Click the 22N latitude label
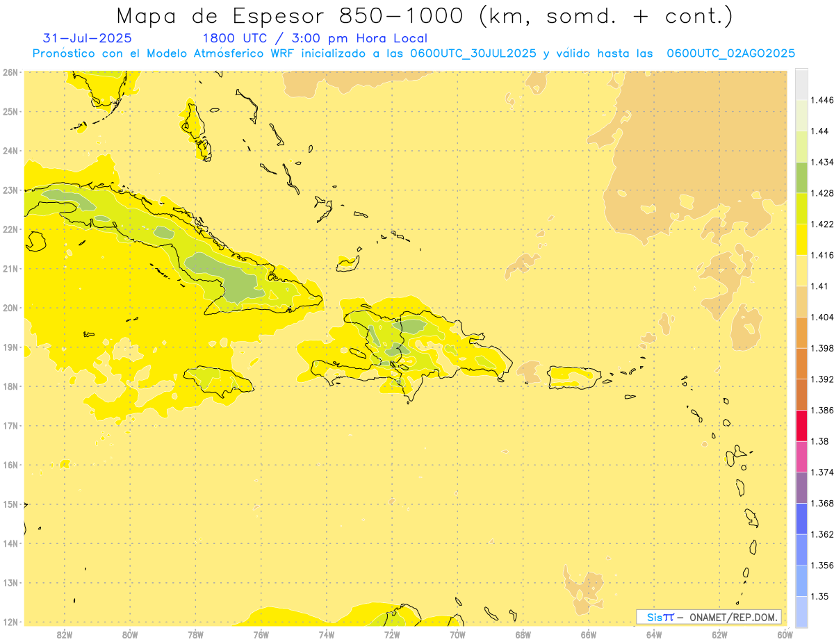Viewport: 834px width, 644px height. (10, 229)
